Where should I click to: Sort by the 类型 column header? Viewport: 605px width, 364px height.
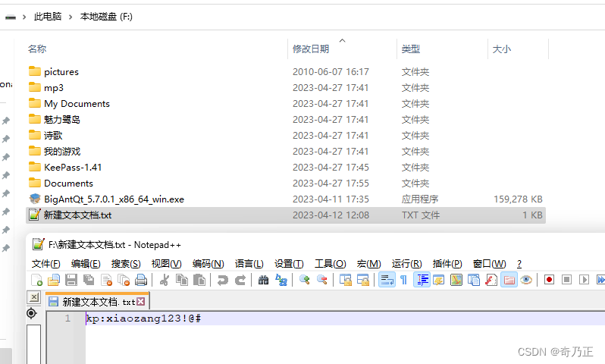click(411, 49)
